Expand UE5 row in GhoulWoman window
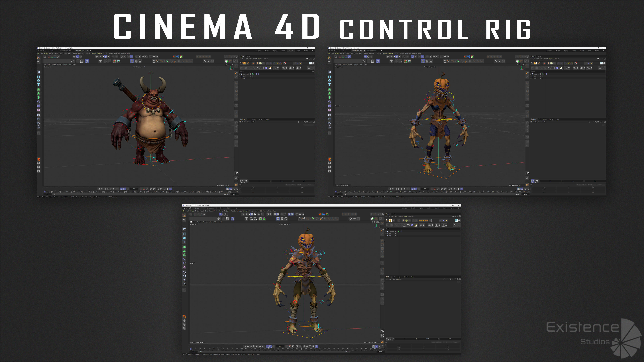This screenshot has width=644, height=362. pos(531,76)
